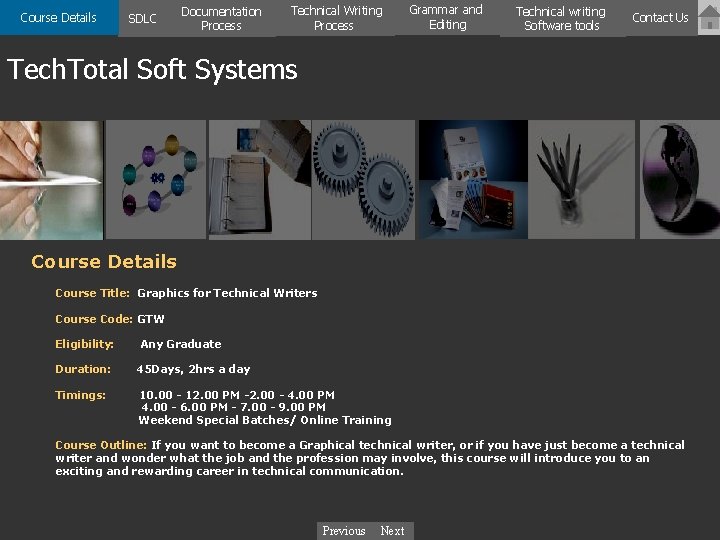The image size is (720, 540).
Task: Open the Course Details tab
Action: click(x=59, y=17)
